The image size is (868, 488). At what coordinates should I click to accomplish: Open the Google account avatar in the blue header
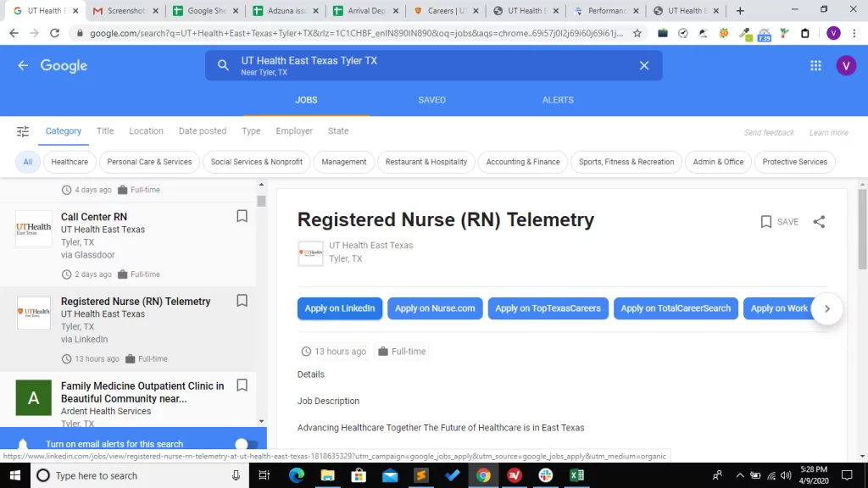846,65
